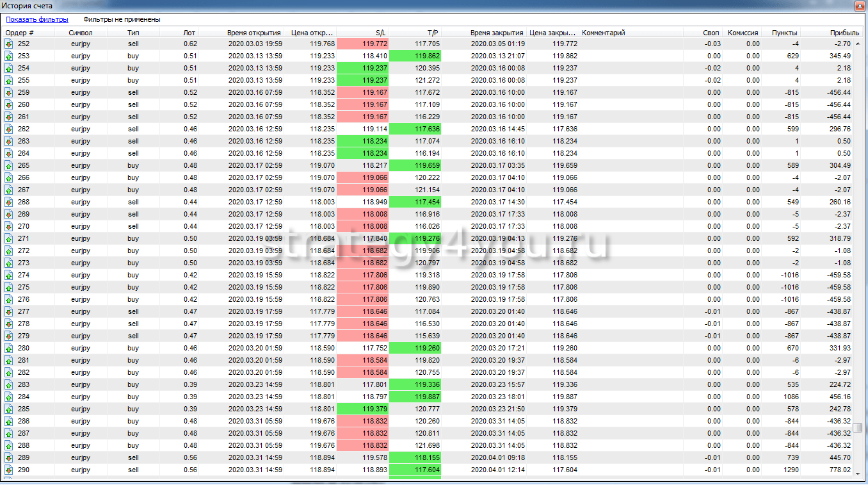Close the История счета window
This screenshot has width=868, height=485.
point(858,5)
